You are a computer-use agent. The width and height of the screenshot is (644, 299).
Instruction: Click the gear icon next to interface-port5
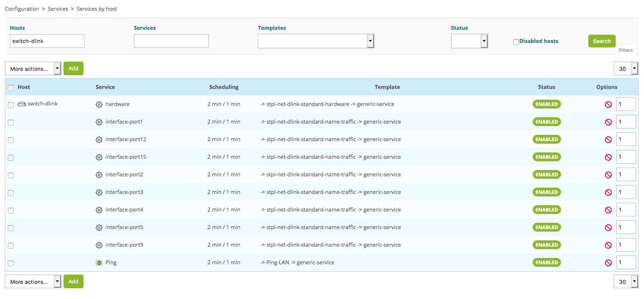click(x=99, y=228)
